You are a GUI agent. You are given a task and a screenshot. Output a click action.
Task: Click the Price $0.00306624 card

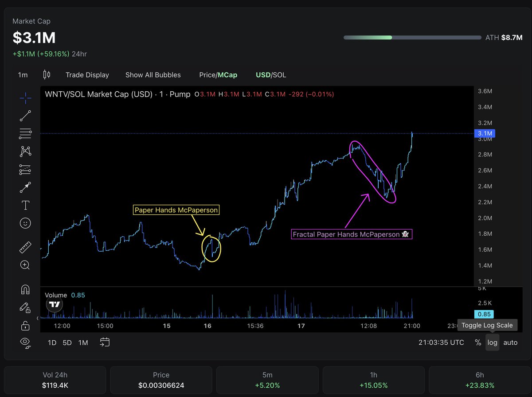(161, 380)
